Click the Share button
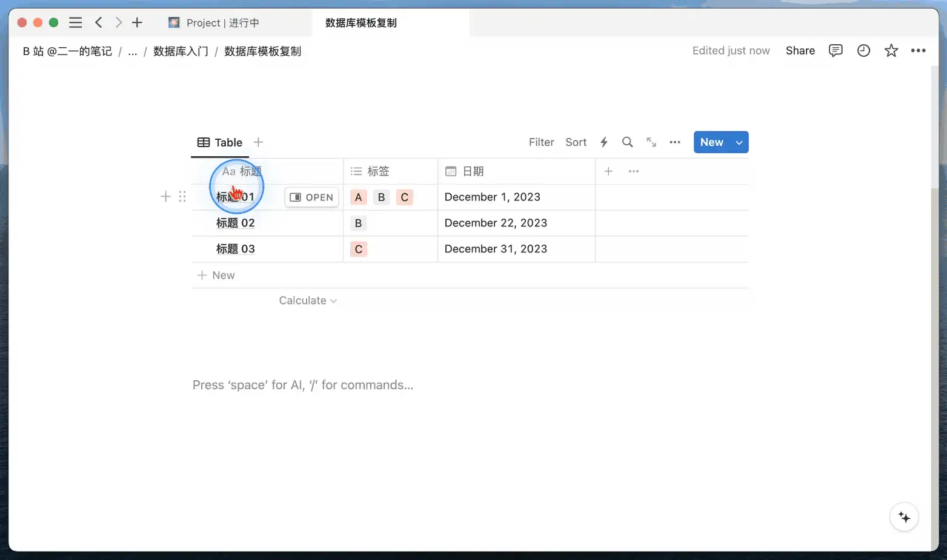The image size is (947, 560). click(800, 51)
